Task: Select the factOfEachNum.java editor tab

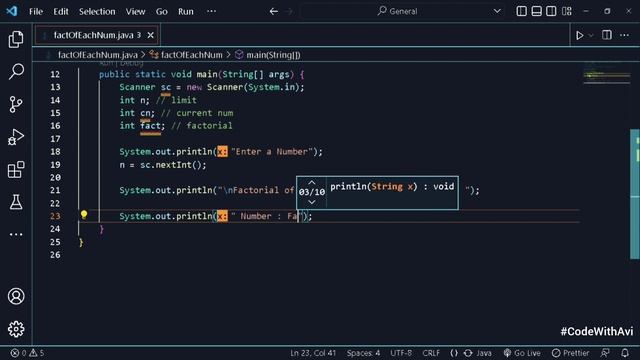Action: click(x=96, y=36)
